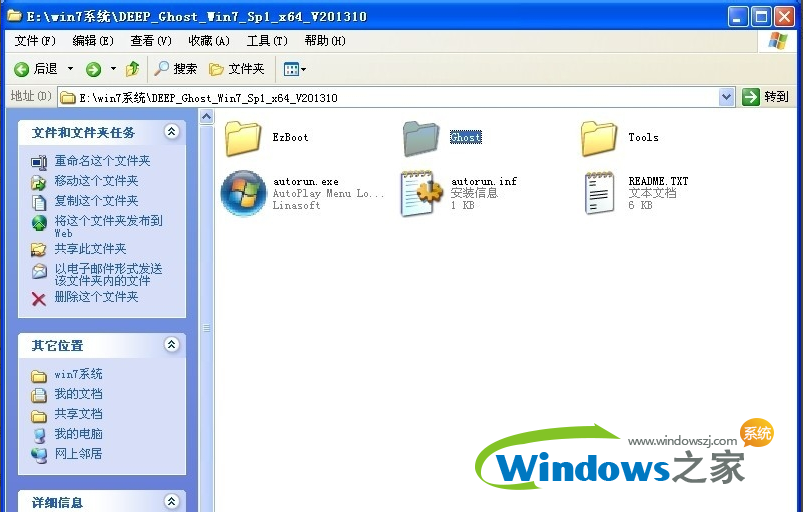Viewport: 803px width, 512px height.
Task: Click the EzBoot folder name label
Action: [x=290, y=137]
